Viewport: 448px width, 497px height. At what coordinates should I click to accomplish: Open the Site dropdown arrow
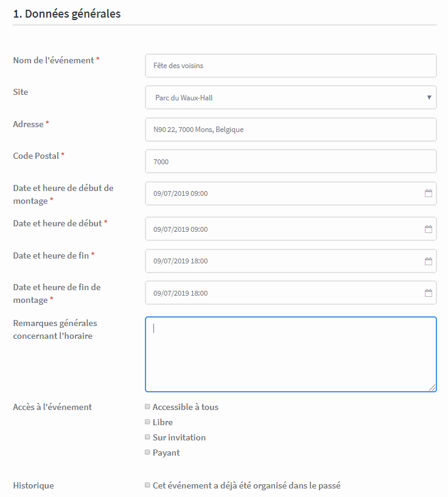(429, 97)
